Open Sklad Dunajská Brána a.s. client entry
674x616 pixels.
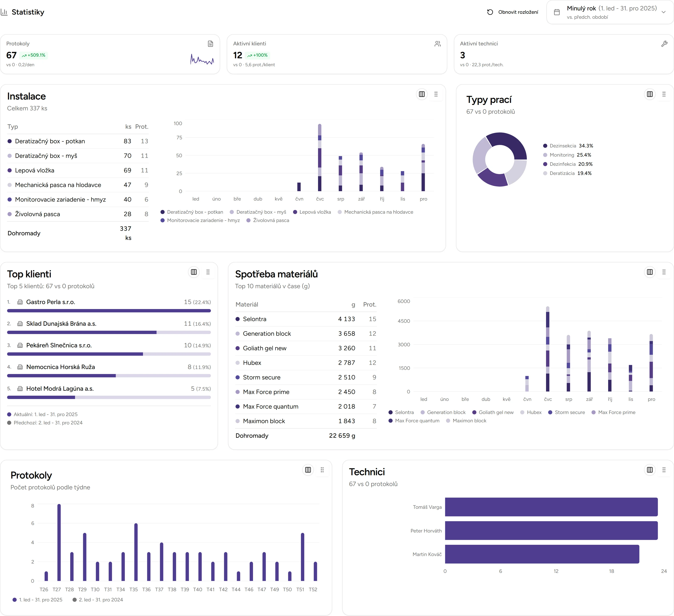tap(61, 323)
